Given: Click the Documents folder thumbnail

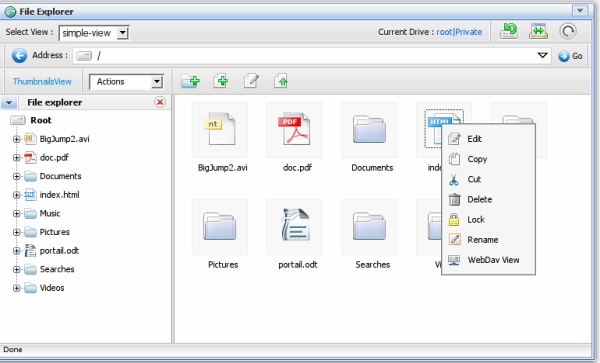Looking at the screenshot, I should click(x=369, y=130).
